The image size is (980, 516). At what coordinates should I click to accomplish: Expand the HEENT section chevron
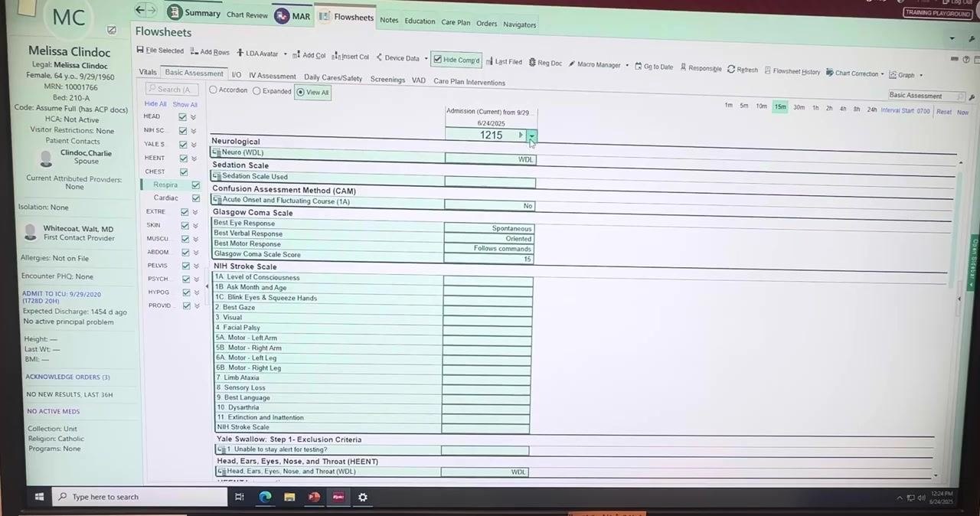194,158
